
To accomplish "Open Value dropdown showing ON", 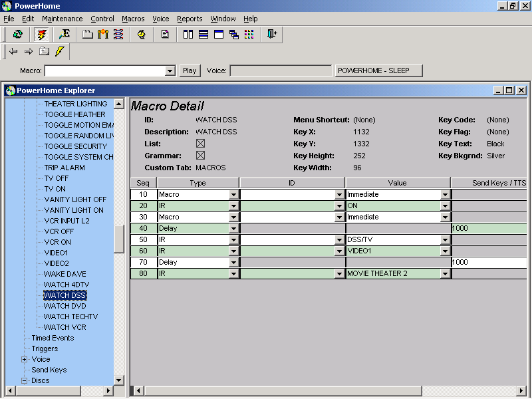I will pos(445,205).
